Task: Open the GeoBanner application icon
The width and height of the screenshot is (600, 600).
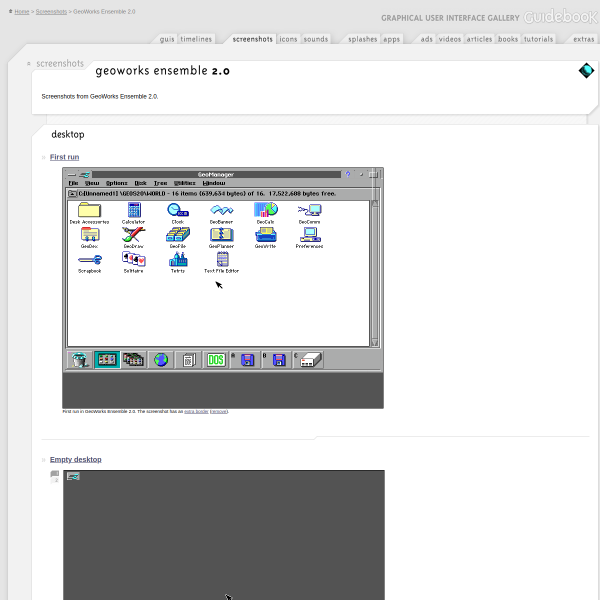Action: [x=221, y=213]
